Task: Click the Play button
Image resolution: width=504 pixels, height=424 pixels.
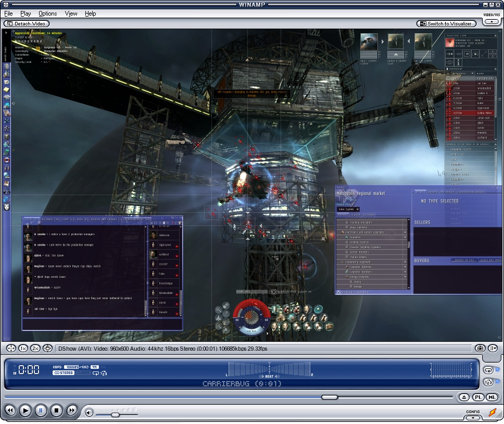Action: tap(26, 410)
